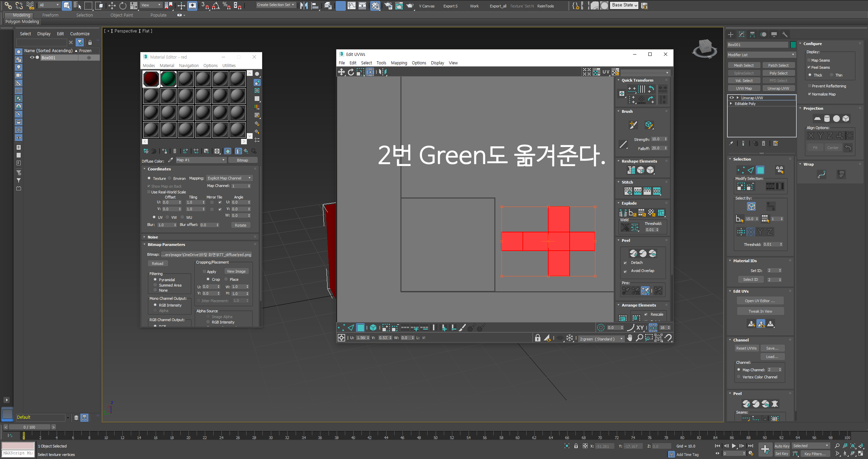Image resolution: width=868 pixels, height=459 pixels.
Task: Activate polygon sub-object mode in UV editor bottom bar
Action: coord(360,328)
